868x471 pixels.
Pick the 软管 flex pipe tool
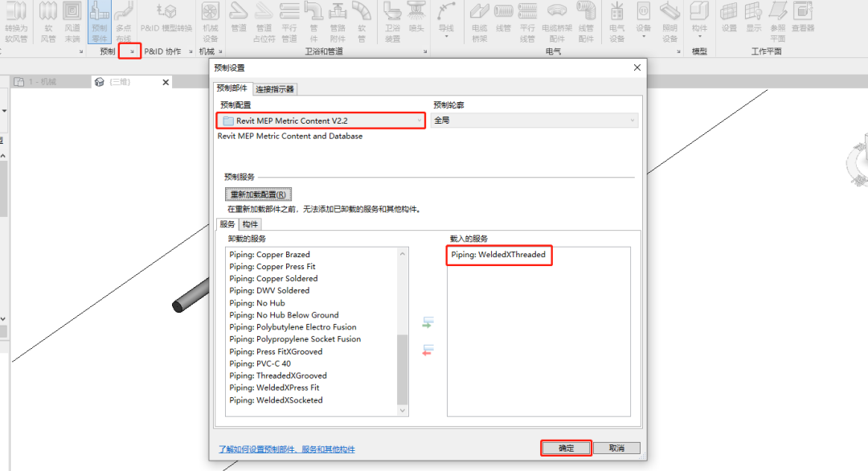[362, 22]
